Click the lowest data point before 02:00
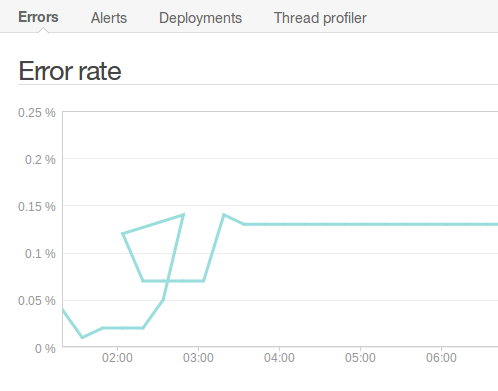Viewport: 498px width, 391px height. (x=83, y=337)
